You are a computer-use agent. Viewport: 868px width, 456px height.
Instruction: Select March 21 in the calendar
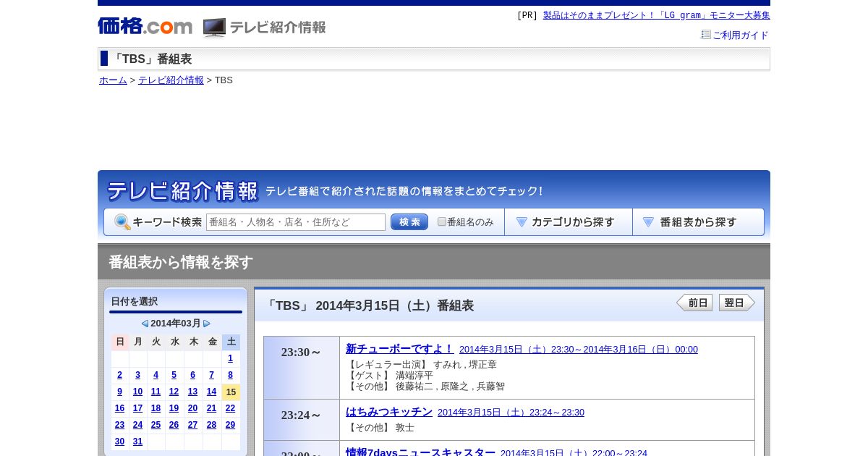click(211, 408)
